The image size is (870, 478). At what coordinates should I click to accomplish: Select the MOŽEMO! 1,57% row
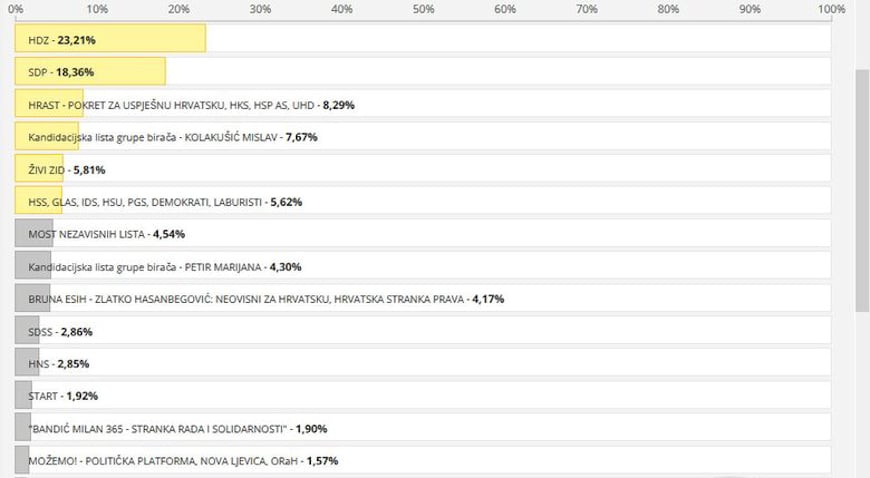tap(423, 460)
